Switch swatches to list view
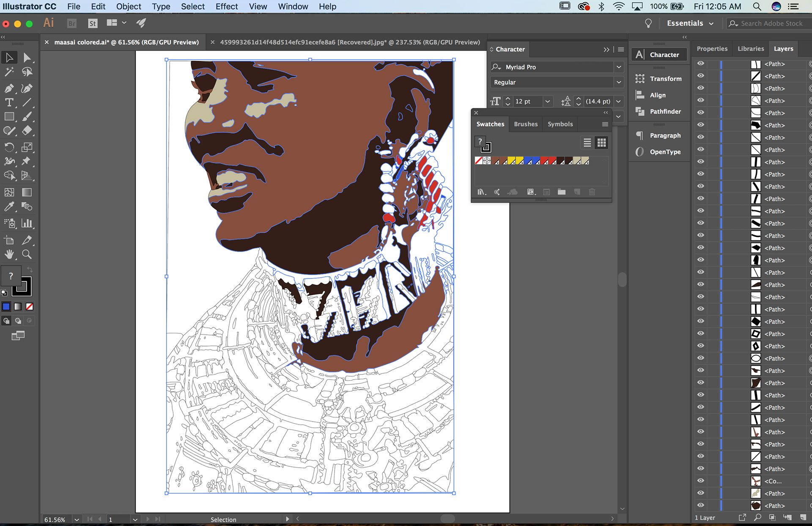Viewport: 812px width, 526px height. 587,143
